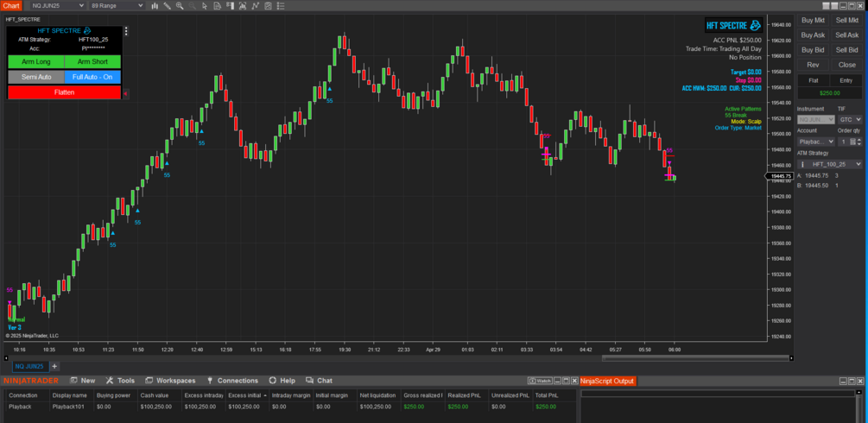Click the Sell Bid button
The height and width of the screenshot is (423, 868).
847,50
